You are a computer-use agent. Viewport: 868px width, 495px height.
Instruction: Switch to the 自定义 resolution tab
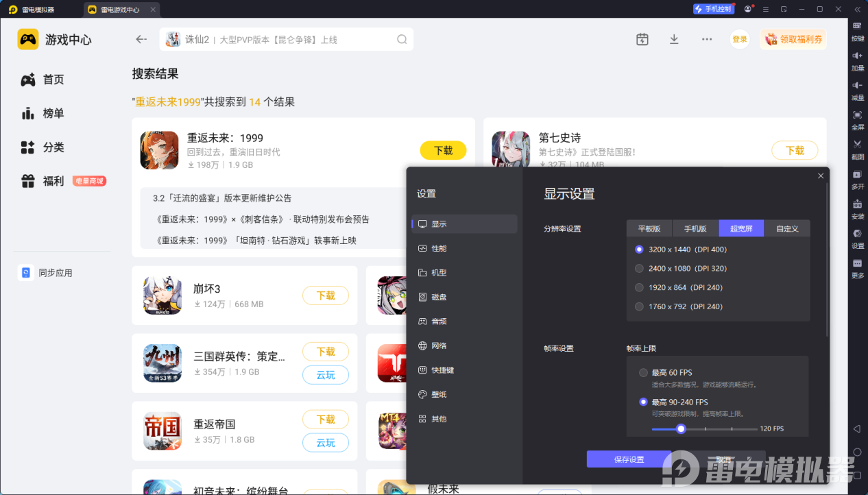click(786, 228)
